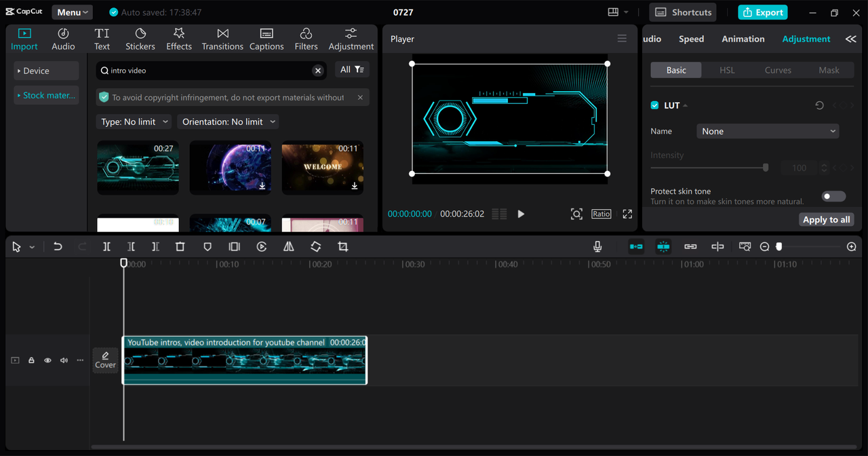
Task: Reset the LUT settings with the undo arrow
Action: tap(819, 105)
